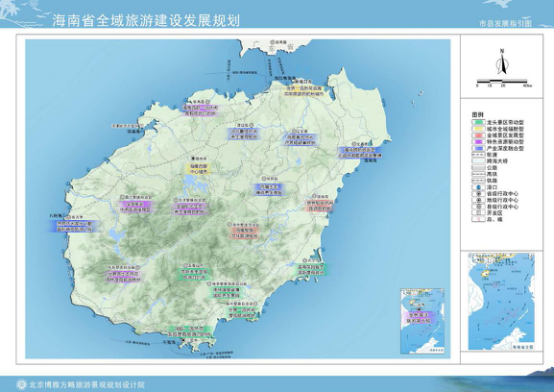Click the yellow Haikou city label box
554x392 pixels.
(x=304, y=91)
